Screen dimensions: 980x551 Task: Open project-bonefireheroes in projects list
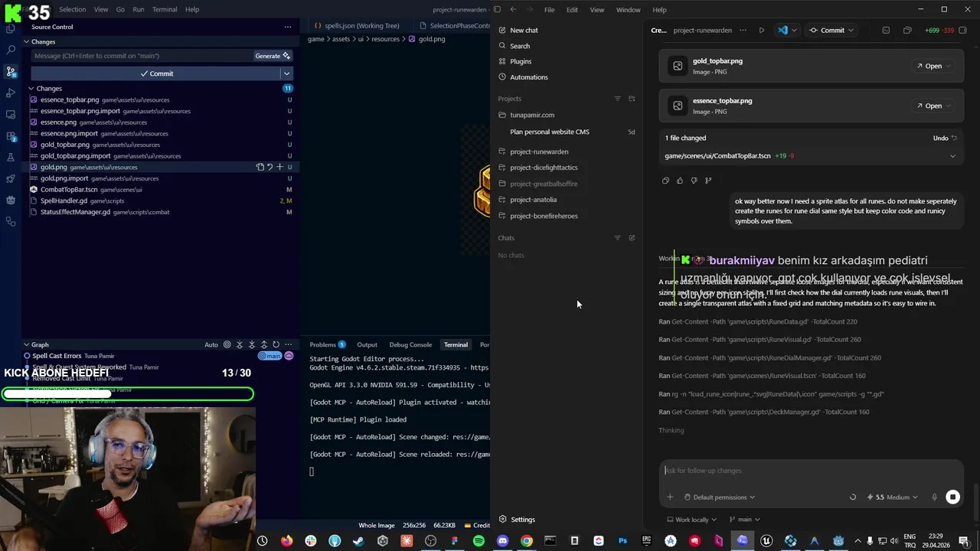point(544,216)
